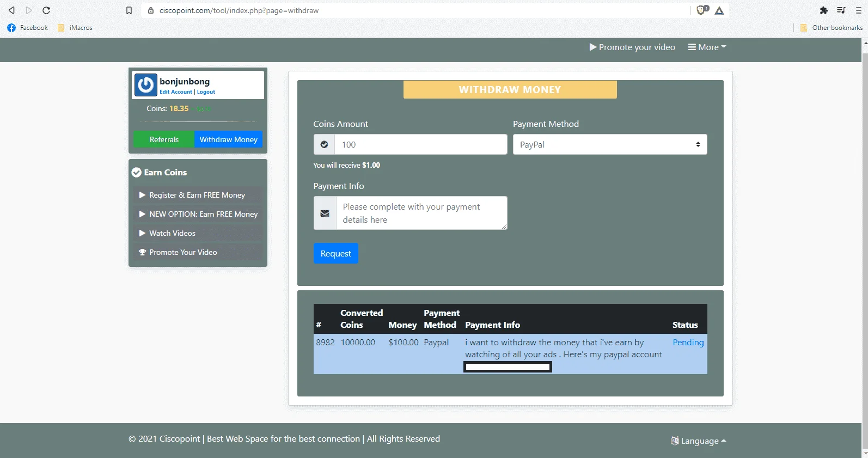Click the Coins: 18.35 balance text
Image resolution: width=868 pixels, height=458 pixels.
(x=167, y=108)
